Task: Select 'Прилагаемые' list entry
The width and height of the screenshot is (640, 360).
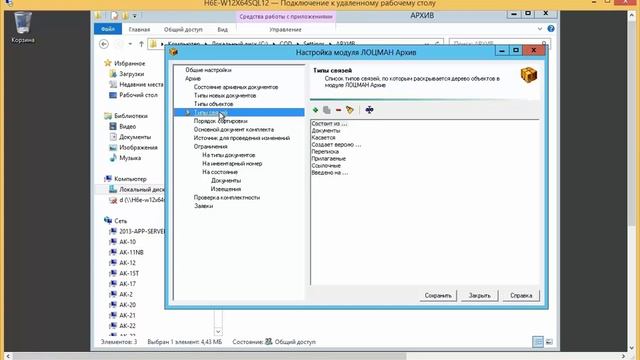Action: (x=329, y=158)
